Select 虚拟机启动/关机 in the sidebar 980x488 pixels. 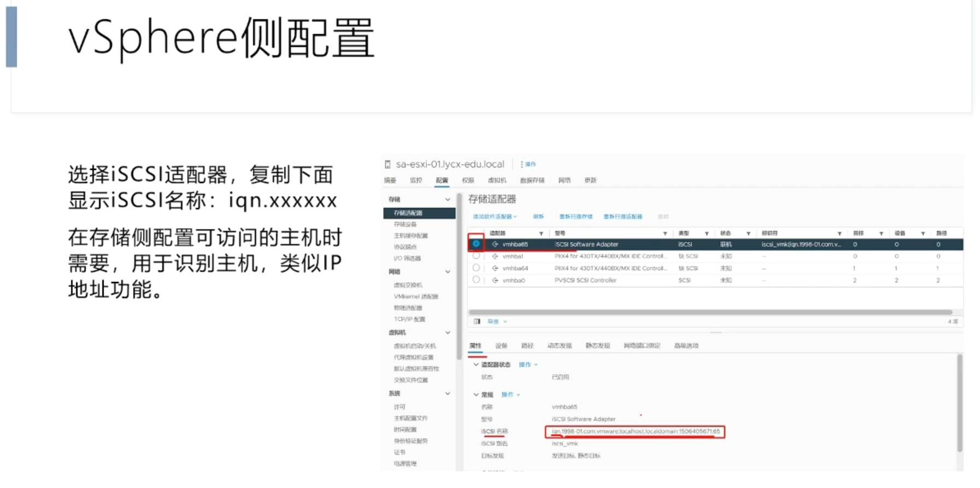point(415,346)
